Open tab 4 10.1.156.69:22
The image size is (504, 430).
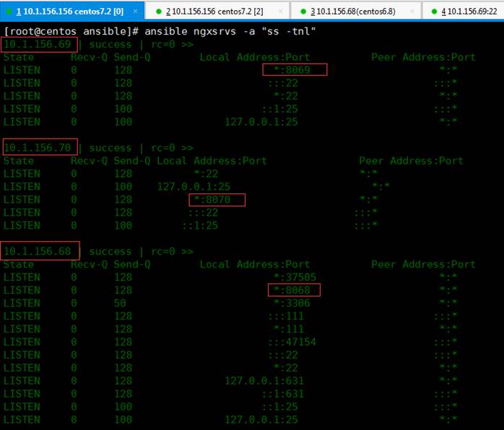pos(463,12)
